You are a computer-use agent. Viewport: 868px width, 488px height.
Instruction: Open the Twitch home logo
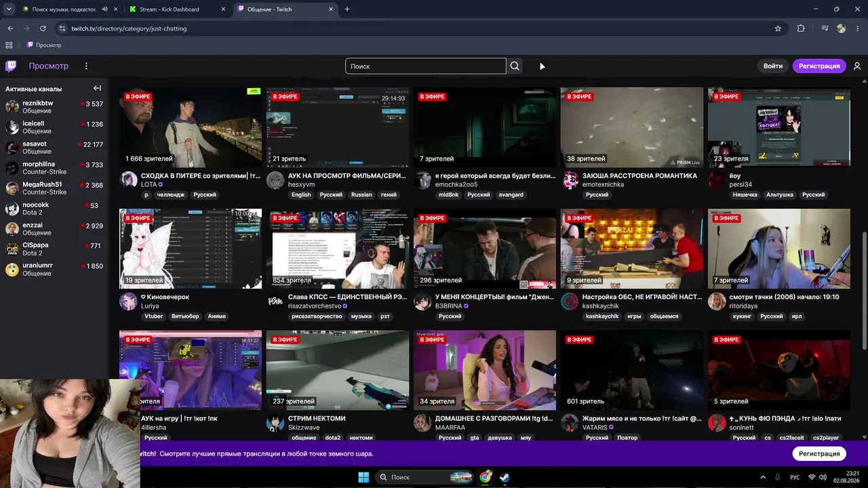click(11, 66)
